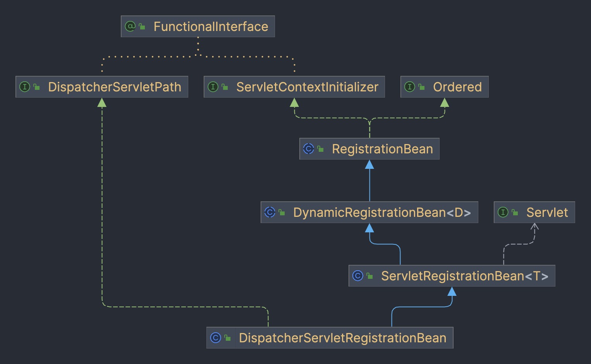The image size is (591, 364).
Task: Click the public lock icon on RegistrationBean
Action: (321, 149)
